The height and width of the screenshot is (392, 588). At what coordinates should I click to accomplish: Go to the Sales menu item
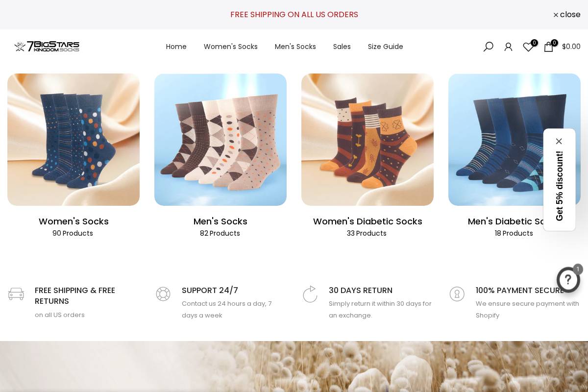pyautogui.click(x=342, y=47)
